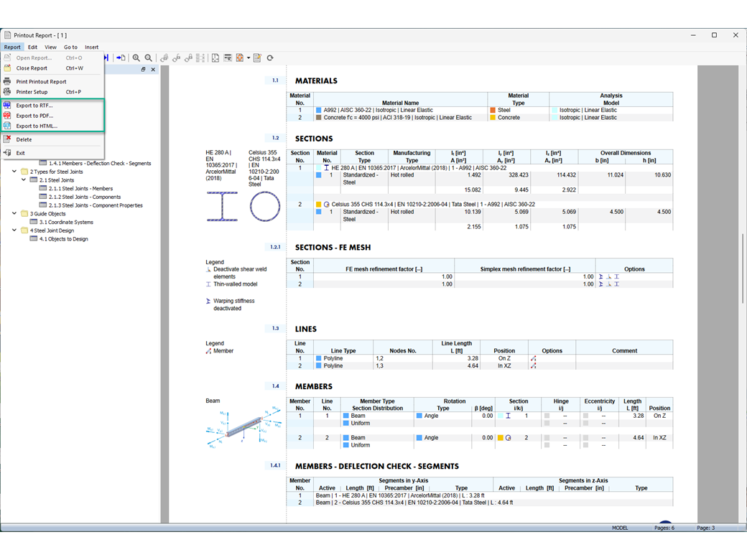Click the MATERIALS section heading
Screen dimensions: 747x560
click(x=316, y=81)
